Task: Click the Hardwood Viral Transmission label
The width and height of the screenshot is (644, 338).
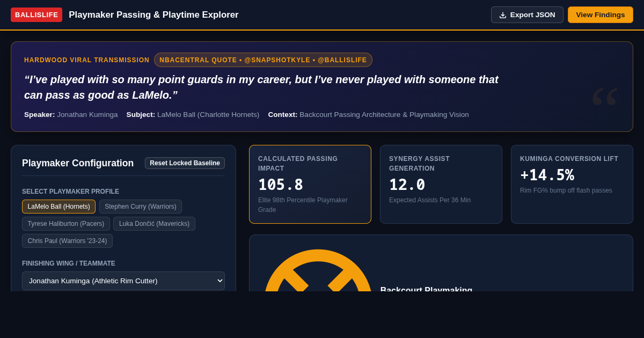Action: tap(87, 60)
